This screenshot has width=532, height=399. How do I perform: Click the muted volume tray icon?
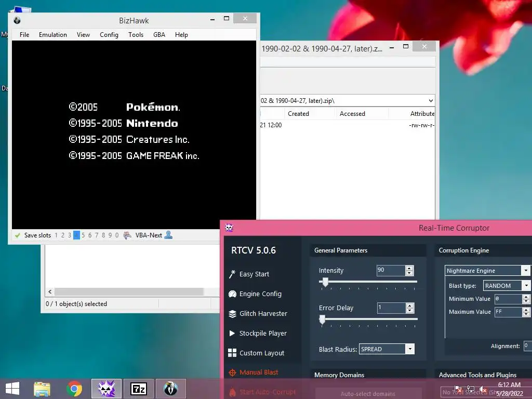(483, 389)
